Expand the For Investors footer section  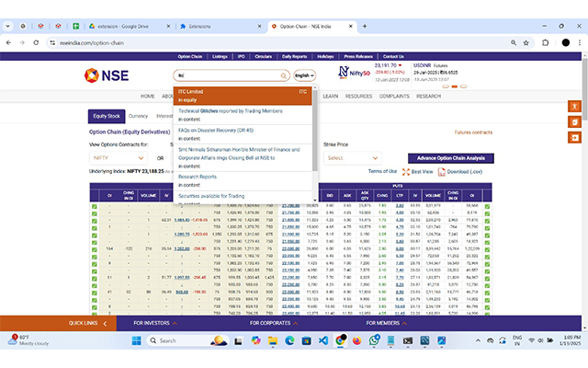(155, 323)
